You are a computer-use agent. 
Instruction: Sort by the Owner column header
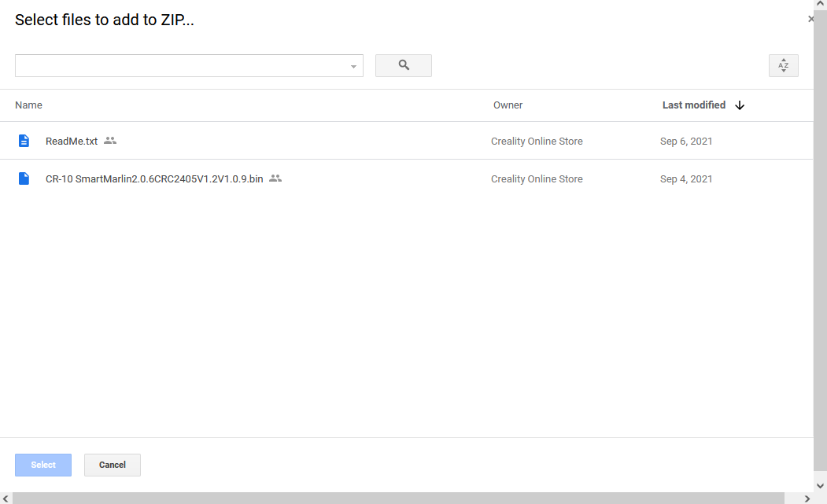point(508,105)
